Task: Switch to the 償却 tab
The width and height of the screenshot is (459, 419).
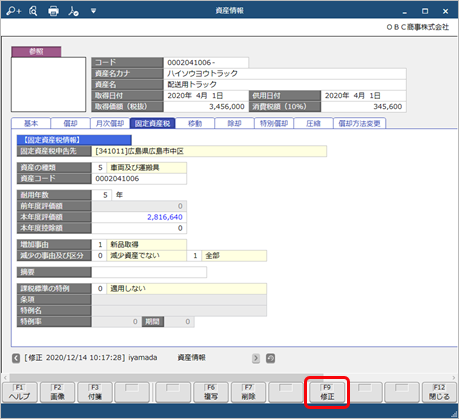Action: click(x=70, y=123)
